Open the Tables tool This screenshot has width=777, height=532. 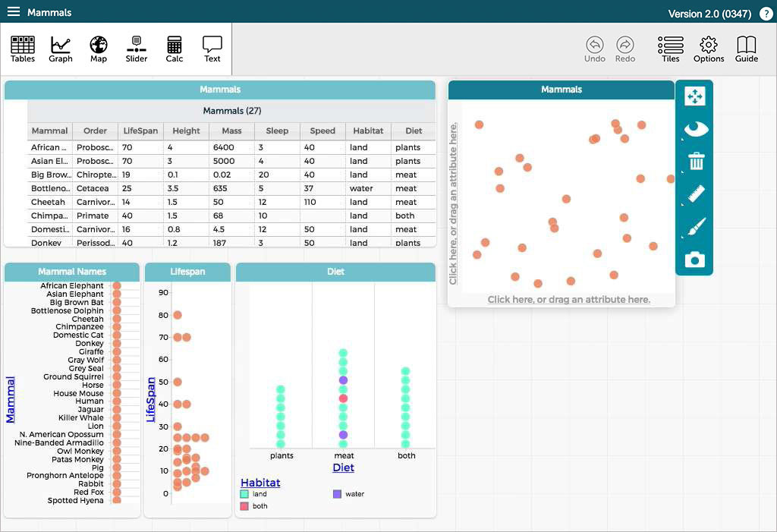pyautogui.click(x=23, y=49)
